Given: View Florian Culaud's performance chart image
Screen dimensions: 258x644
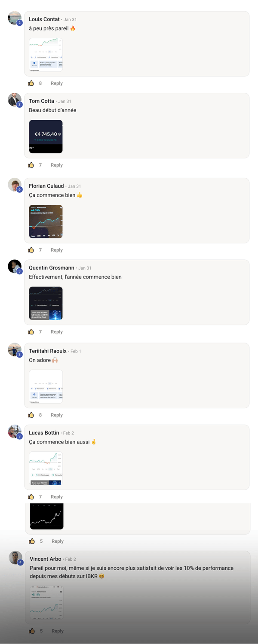Looking at the screenshot, I should 46,222.
